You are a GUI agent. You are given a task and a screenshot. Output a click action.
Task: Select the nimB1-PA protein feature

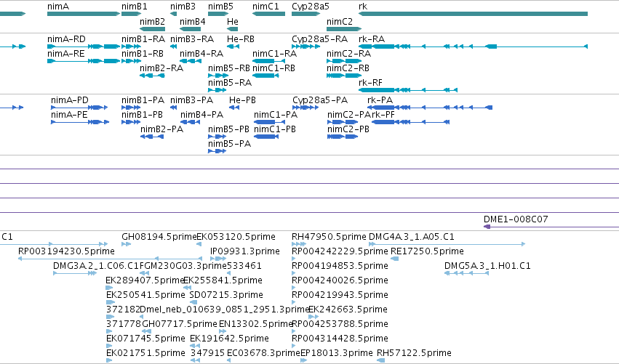point(131,108)
